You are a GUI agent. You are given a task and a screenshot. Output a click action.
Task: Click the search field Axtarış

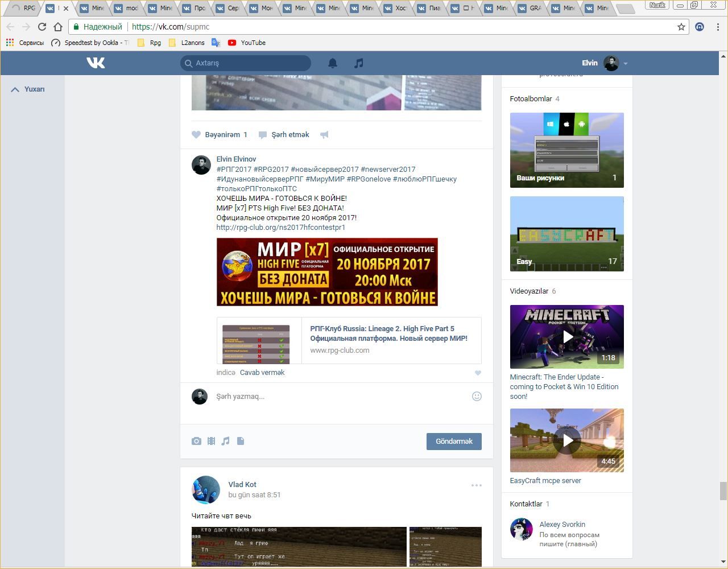click(246, 63)
